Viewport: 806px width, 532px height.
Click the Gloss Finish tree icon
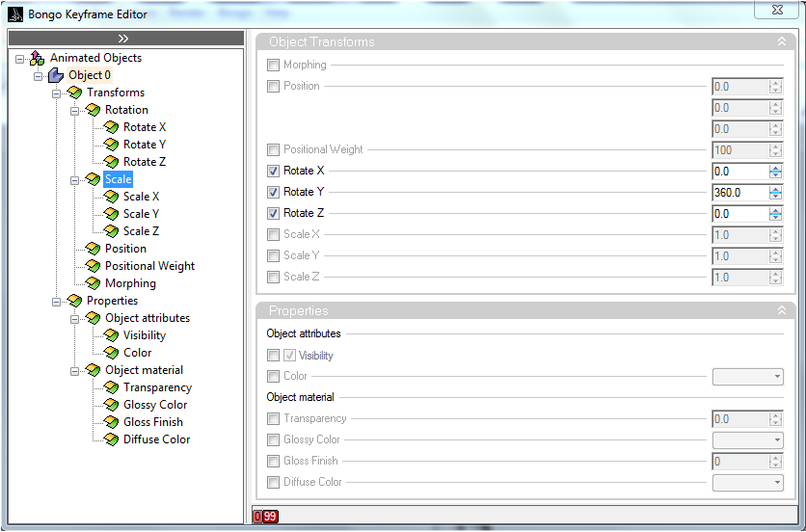(x=111, y=422)
